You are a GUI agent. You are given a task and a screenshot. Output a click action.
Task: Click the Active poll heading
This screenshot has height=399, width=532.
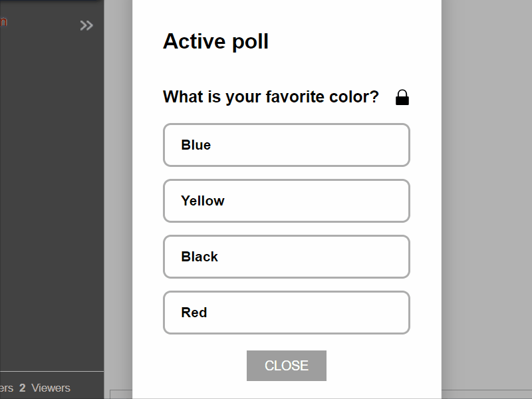(x=215, y=41)
